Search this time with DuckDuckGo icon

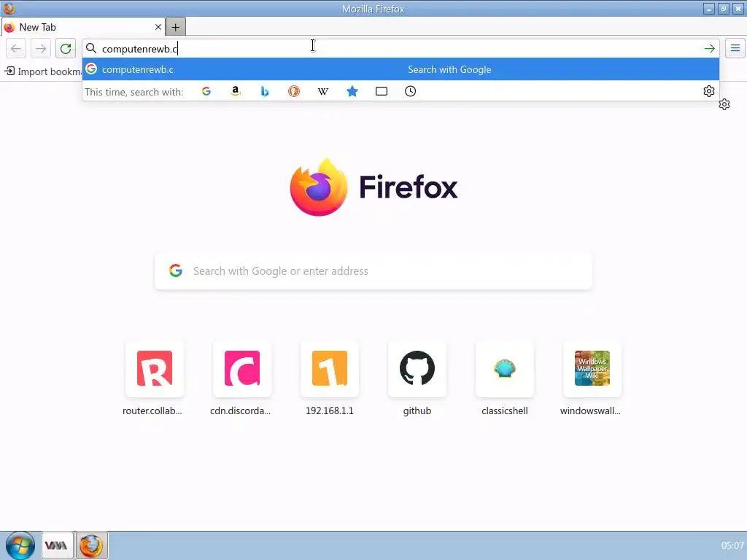click(294, 91)
